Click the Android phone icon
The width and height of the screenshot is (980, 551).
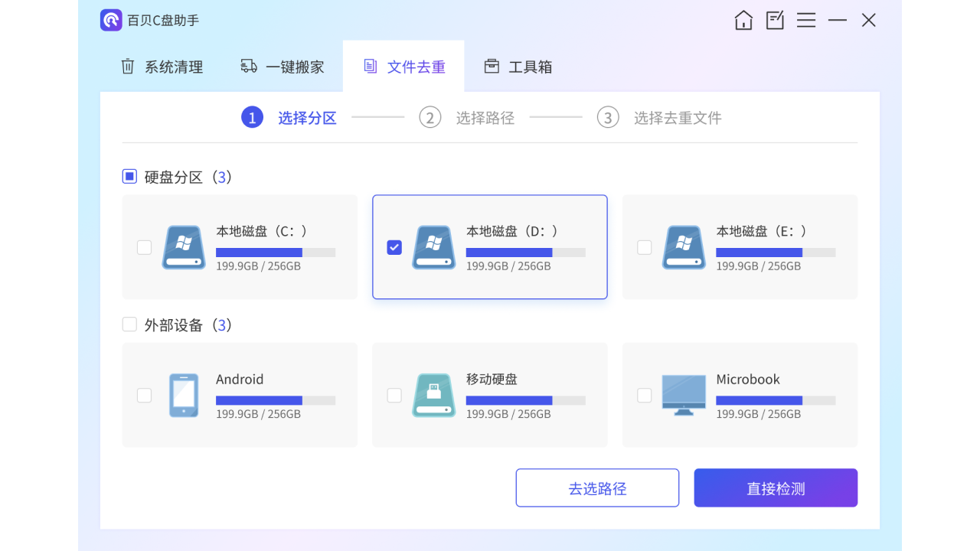[x=184, y=395]
